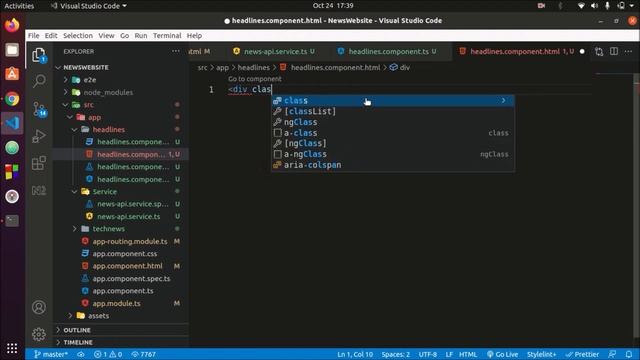The image size is (640, 360).
Task: Click Prettier in the status bar
Action: tap(582, 354)
